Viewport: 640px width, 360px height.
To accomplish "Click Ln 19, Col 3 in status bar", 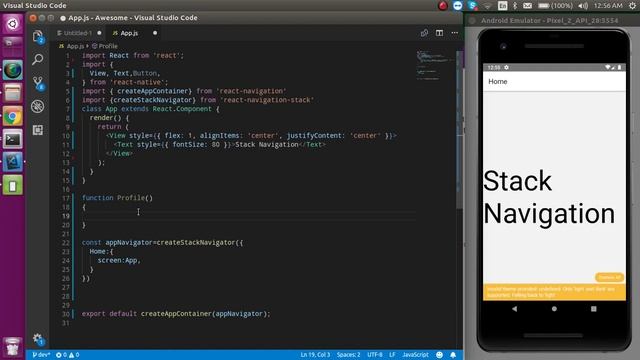I will tap(315, 355).
